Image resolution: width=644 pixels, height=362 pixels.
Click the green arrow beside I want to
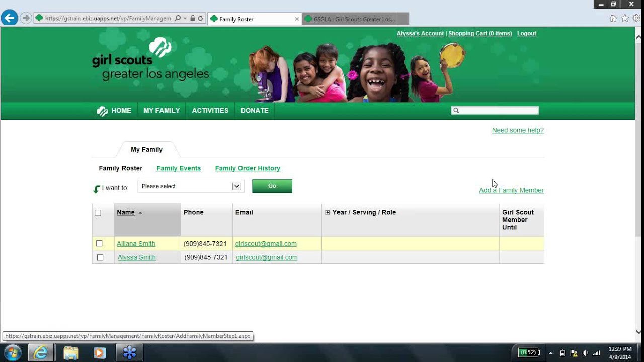pos(97,189)
